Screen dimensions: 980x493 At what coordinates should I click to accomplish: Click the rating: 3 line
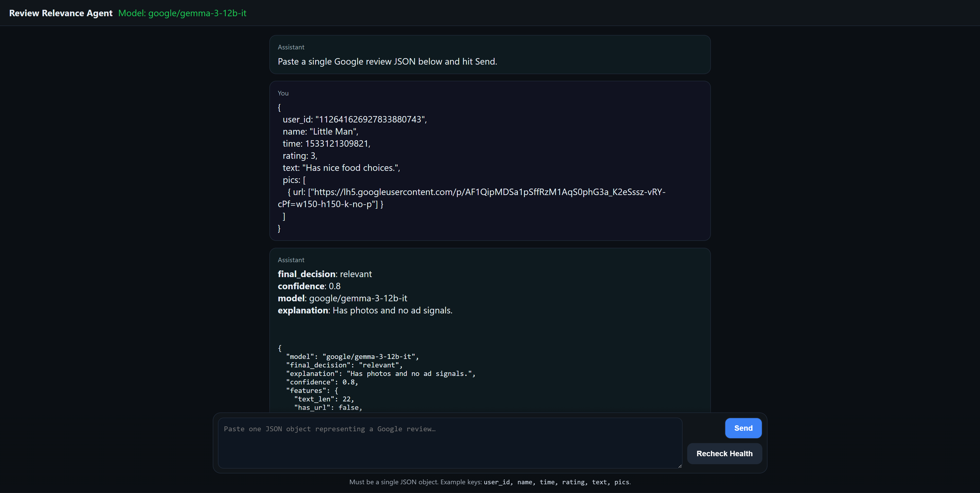[x=300, y=156]
